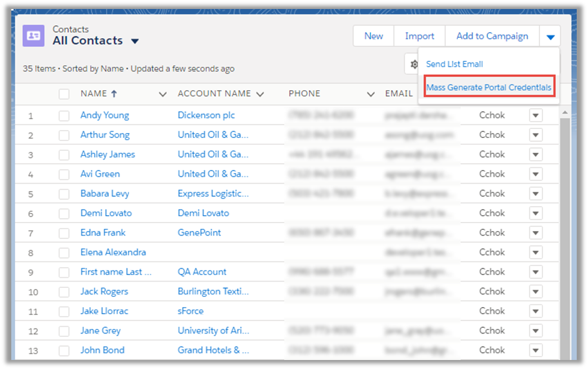Viewport: 588px width, 369px height.
Task: Open row action menu for Avi Green
Action: point(535,174)
